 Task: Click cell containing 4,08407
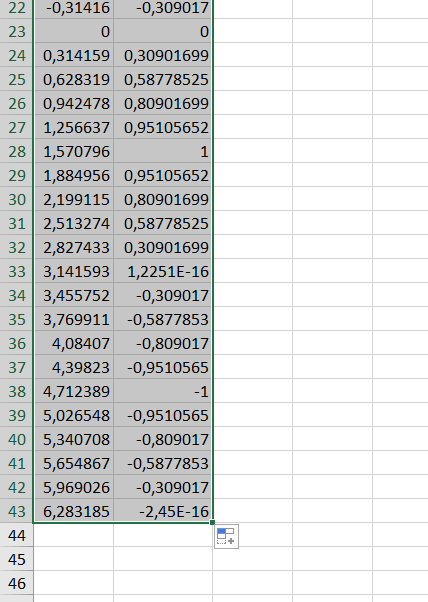pyautogui.click(x=74, y=343)
